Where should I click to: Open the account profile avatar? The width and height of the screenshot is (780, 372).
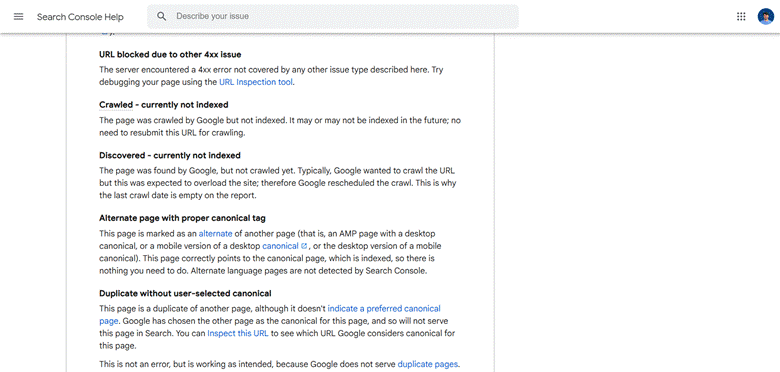coord(766,16)
